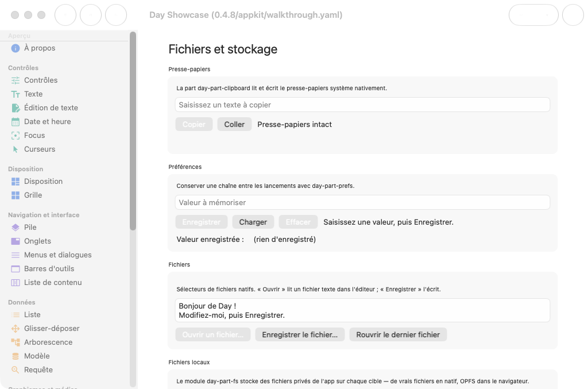Select the Contrôles sliders icon
The height and width of the screenshot is (389, 588).
pyautogui.click(x=16, y=80)
